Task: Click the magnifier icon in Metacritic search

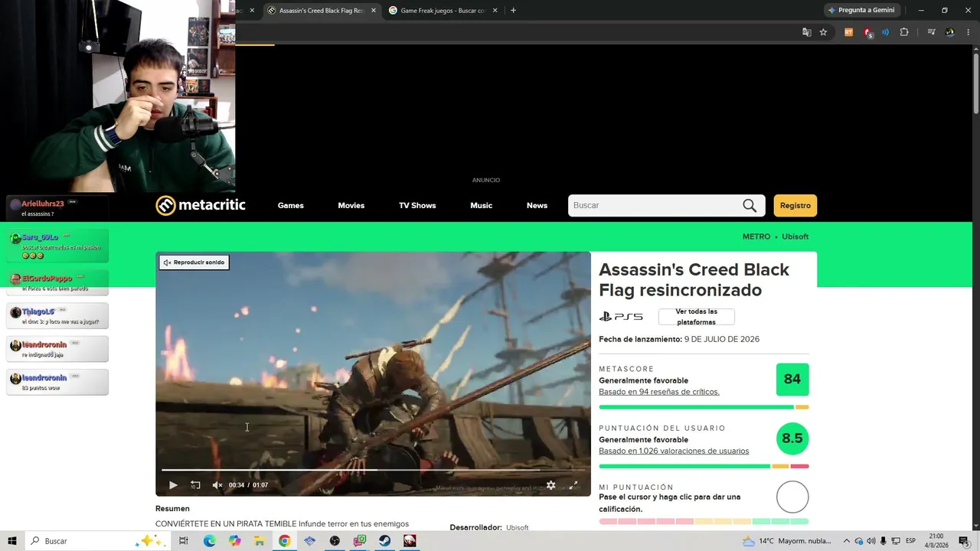Action: (750, 205)
